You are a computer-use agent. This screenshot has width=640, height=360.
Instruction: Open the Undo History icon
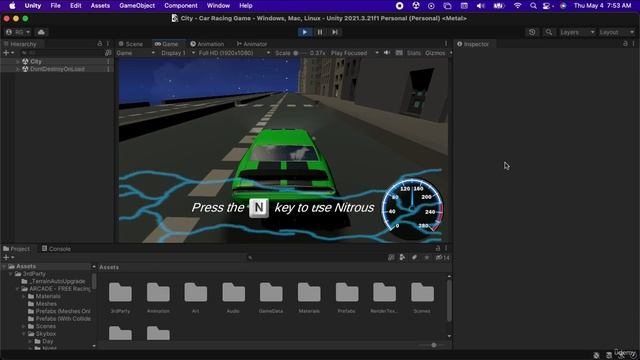pos(532,32)
